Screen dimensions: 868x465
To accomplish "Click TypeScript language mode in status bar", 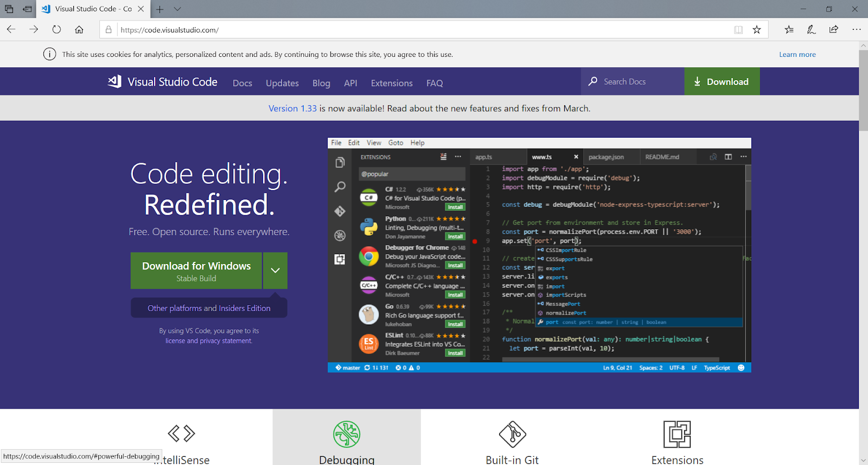I will [x=717, y=367].
